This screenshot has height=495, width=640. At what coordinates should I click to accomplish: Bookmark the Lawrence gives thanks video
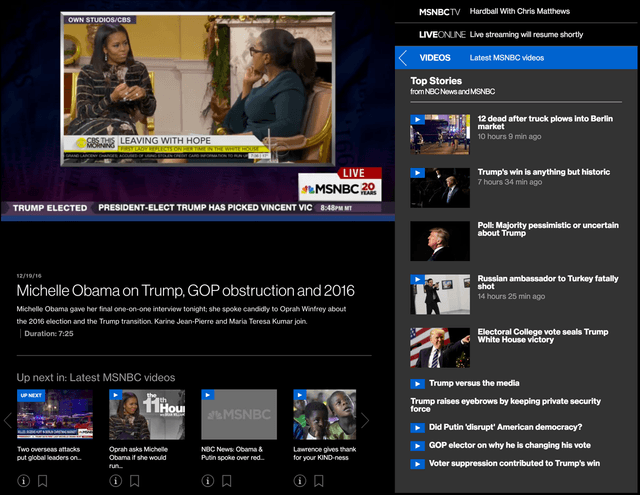point(319,481)
